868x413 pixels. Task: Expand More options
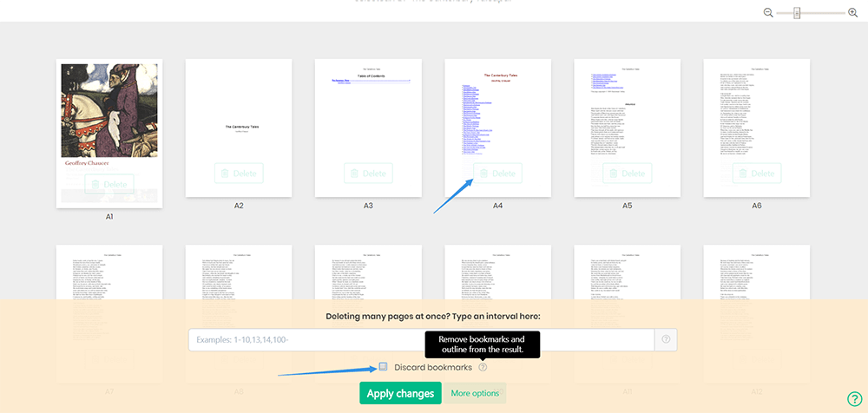(x=474, y=393)
